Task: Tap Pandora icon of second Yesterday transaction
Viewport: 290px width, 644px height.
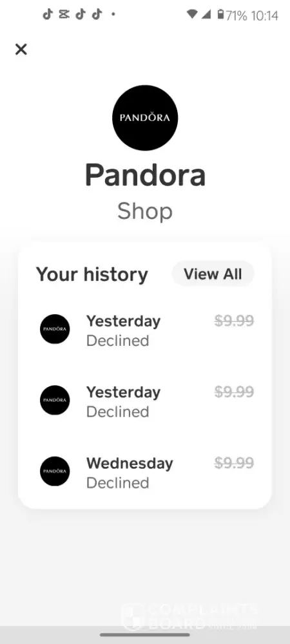Action: pos(55,400)
